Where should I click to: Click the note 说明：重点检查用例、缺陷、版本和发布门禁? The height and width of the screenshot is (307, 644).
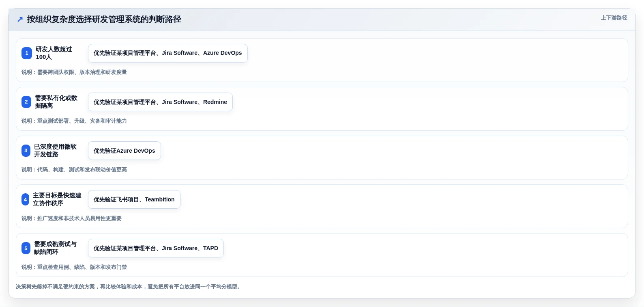click(x=74, y=267)
